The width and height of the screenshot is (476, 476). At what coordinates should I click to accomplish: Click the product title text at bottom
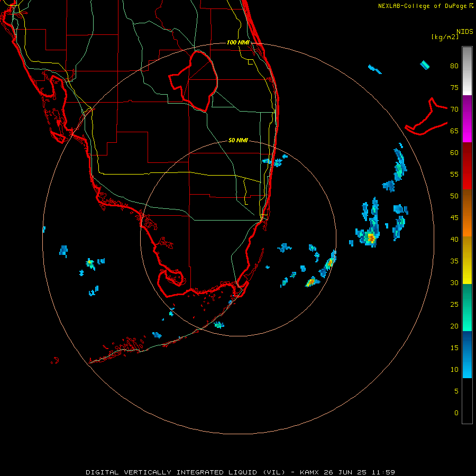click(x=241, y=472)
